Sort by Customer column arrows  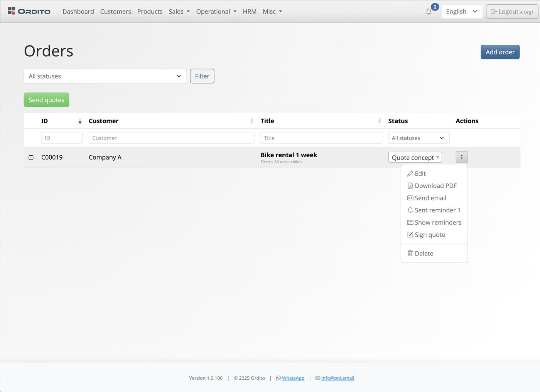pos(251,121)
